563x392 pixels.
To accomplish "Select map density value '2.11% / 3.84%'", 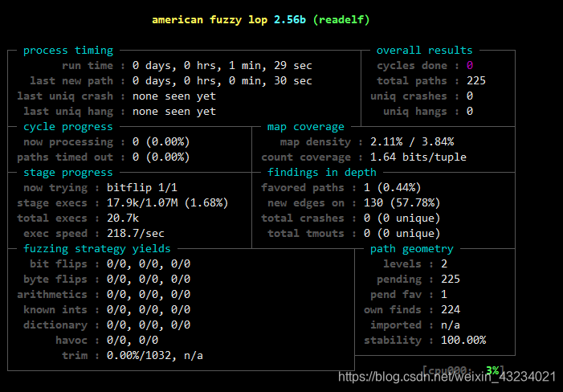I will point(412,142).
